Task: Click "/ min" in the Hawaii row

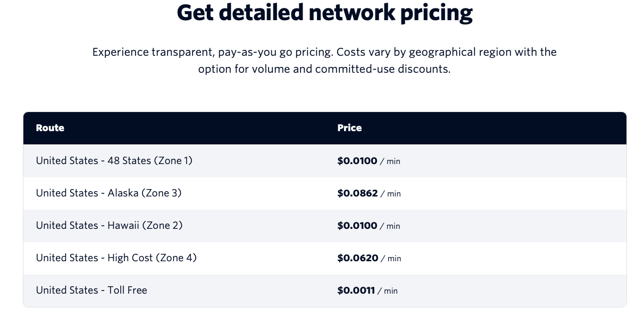Action: [390, 226]
